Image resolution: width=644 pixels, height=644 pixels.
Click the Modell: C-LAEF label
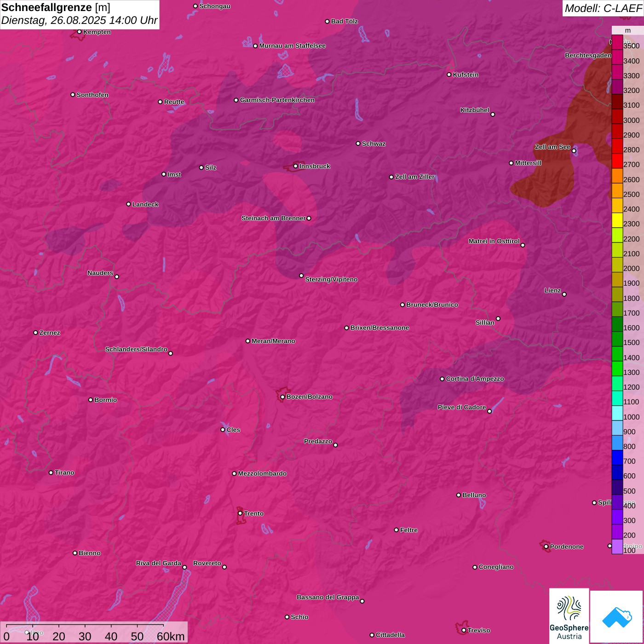pos(603,8)
